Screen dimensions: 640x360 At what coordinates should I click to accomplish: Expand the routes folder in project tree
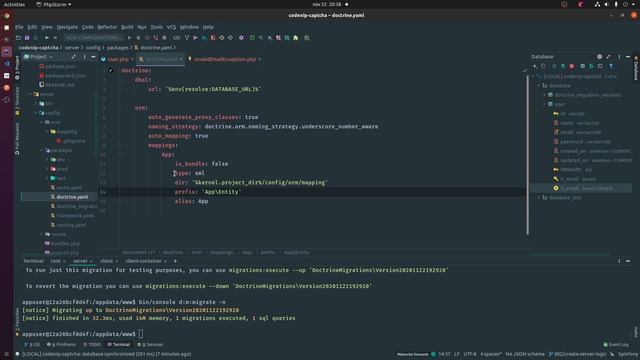42,234
